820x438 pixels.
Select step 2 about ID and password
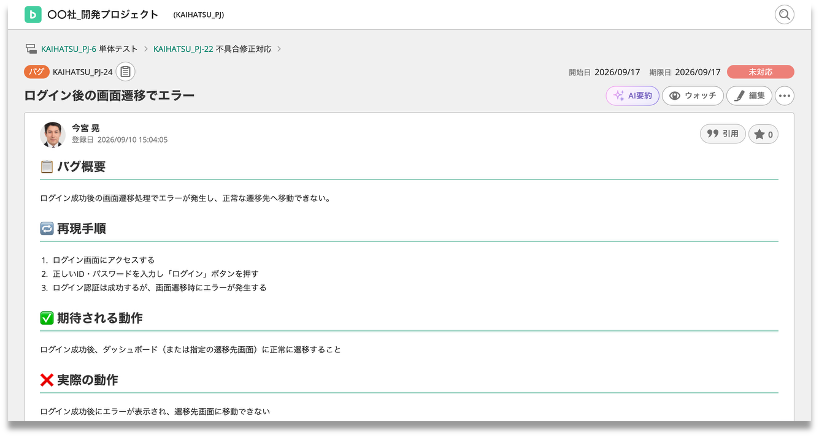155,274
